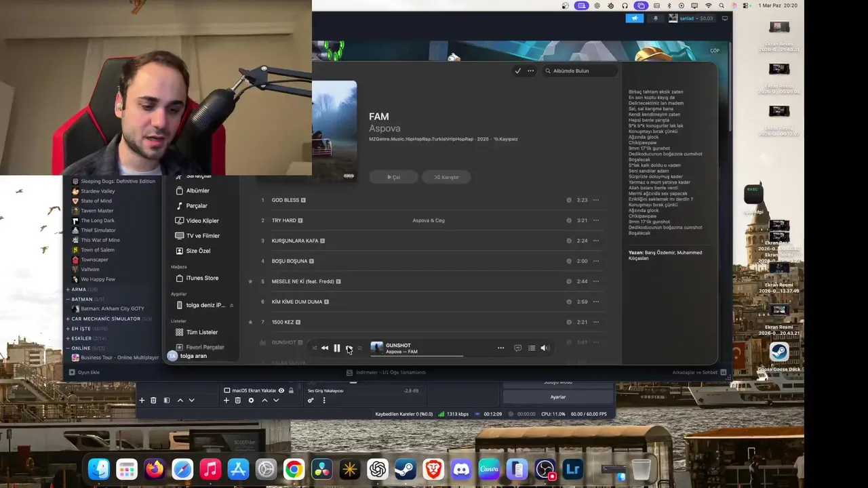This screenshot has width=868, height=488.
Task: Click the Çal play button
Action: click(393, 177)
